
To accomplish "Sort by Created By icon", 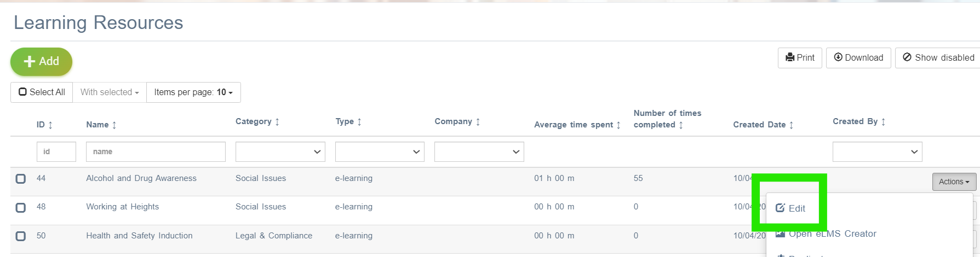I will [x=883, y=122].
